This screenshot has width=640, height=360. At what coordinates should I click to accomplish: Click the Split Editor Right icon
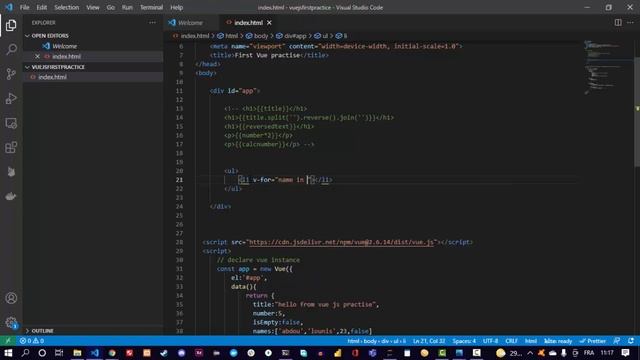618,22
